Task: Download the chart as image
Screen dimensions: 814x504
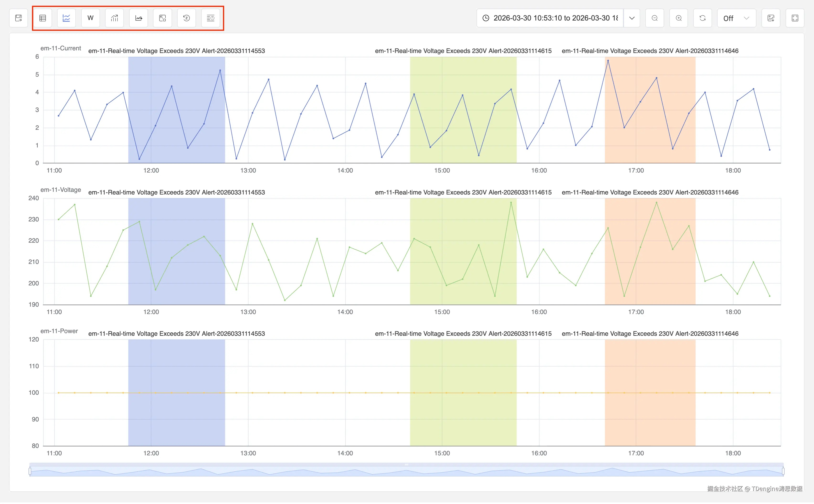Action: point(771,18)
